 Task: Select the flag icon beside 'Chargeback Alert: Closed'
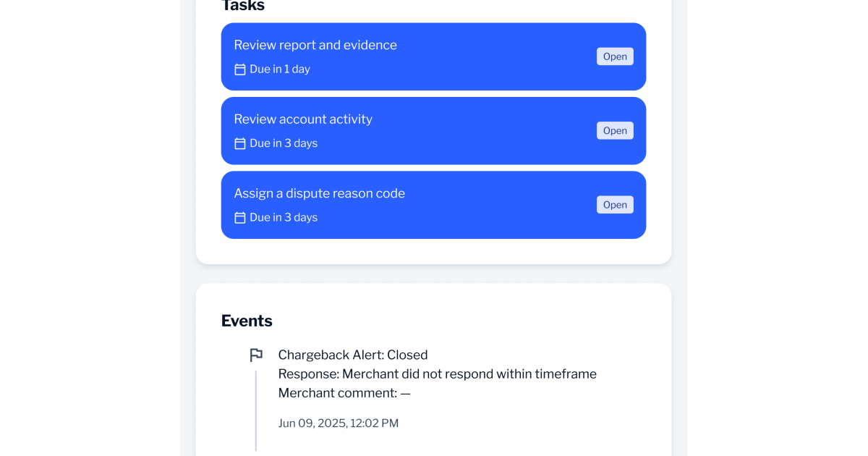point(256,355)
